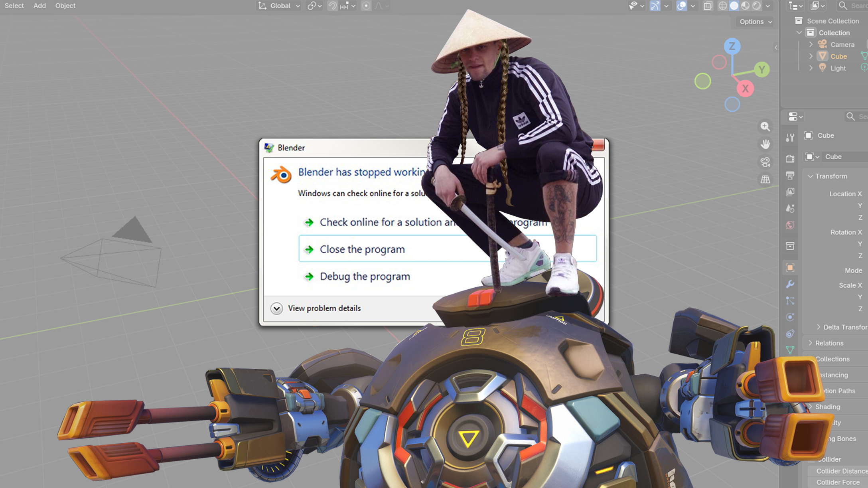Viewport: 868px width, 488px height.
Task: Open the Global transform orientation dropdown
Action: pos(279,6)
